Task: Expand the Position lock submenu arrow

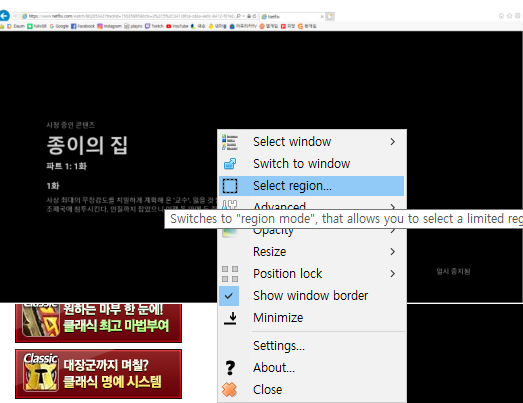Action: point(393,274)
